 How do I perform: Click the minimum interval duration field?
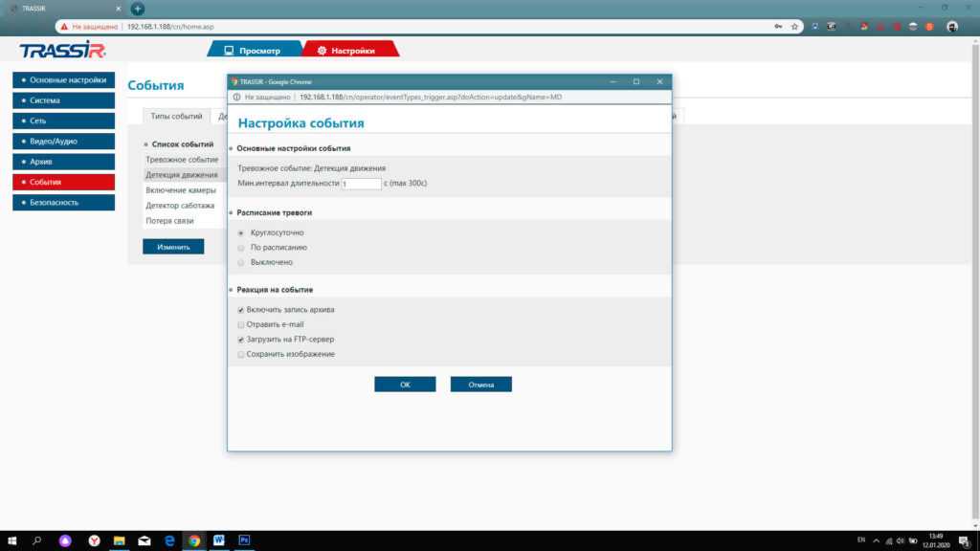click(361, 184)
